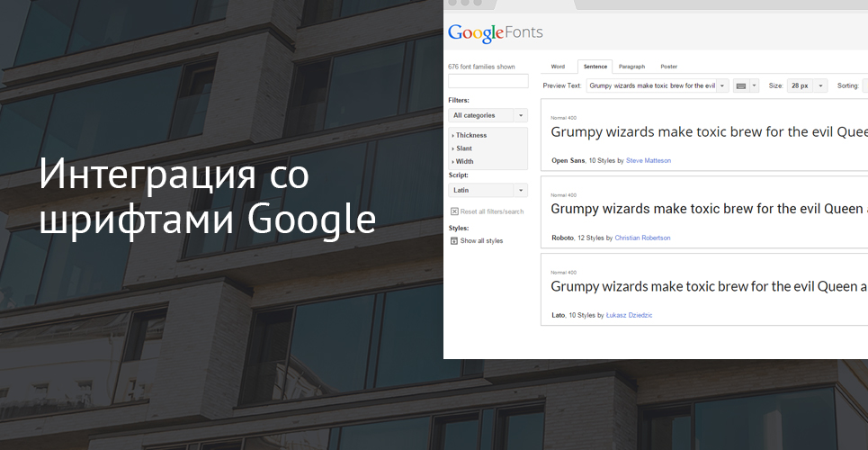Click the Reset all filters/search icon
The image size is (868, 450).
[x=454, y=211]
